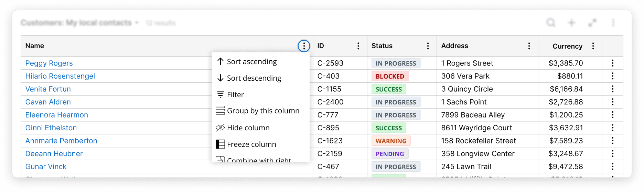Click IN PROGRESS badge for C-467

click(396, 166)
